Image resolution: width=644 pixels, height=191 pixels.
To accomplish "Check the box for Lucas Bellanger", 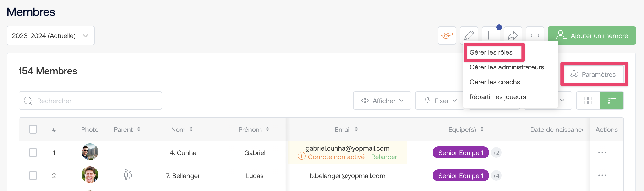I will 33,175.
